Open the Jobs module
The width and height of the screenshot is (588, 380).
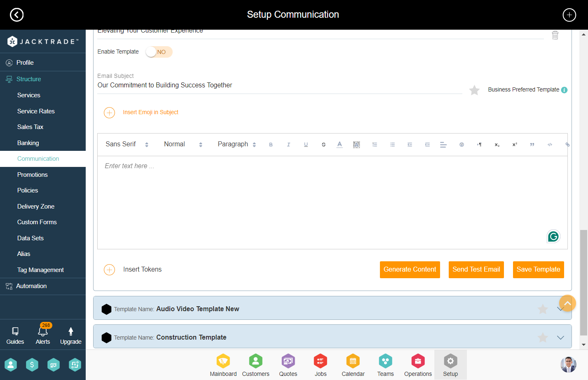click(321, 365)
